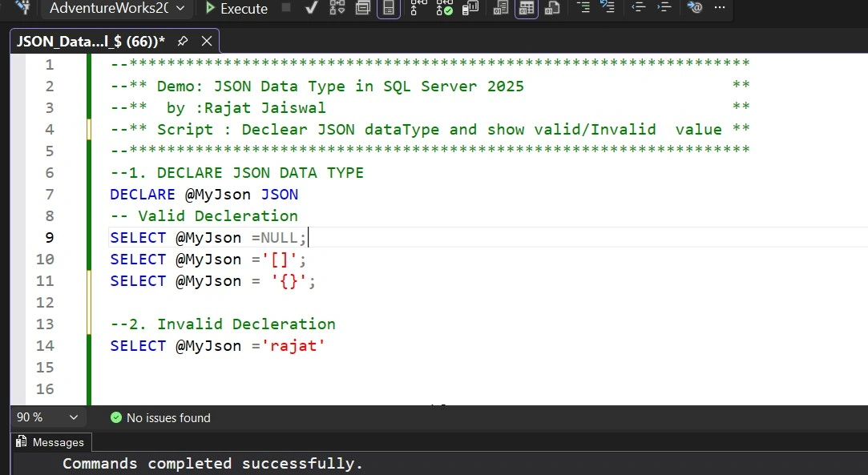Screen dimensions: 868x475
Task: Switch output to Results to Grid
Action: [527, 8]
